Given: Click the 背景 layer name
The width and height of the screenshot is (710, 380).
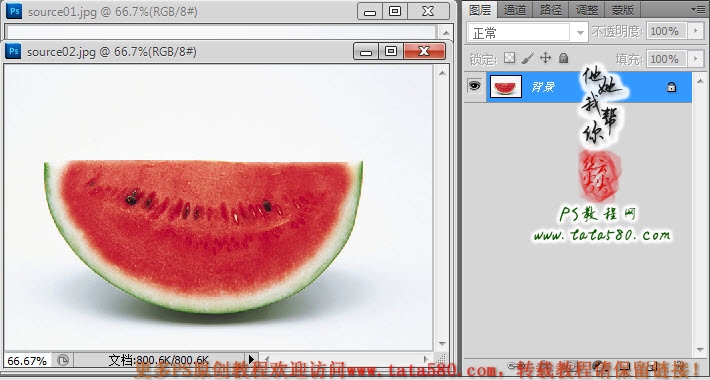Looking at the screenshot, I should point(543,87).
